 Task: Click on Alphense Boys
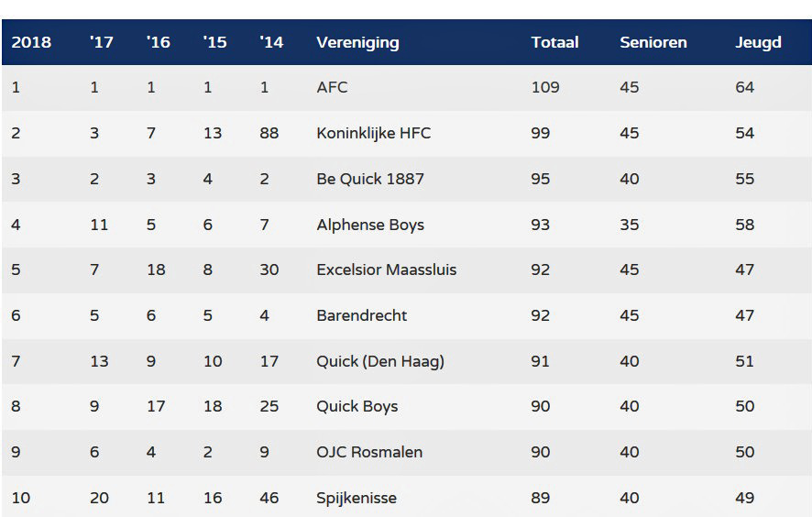pos(369,225)
